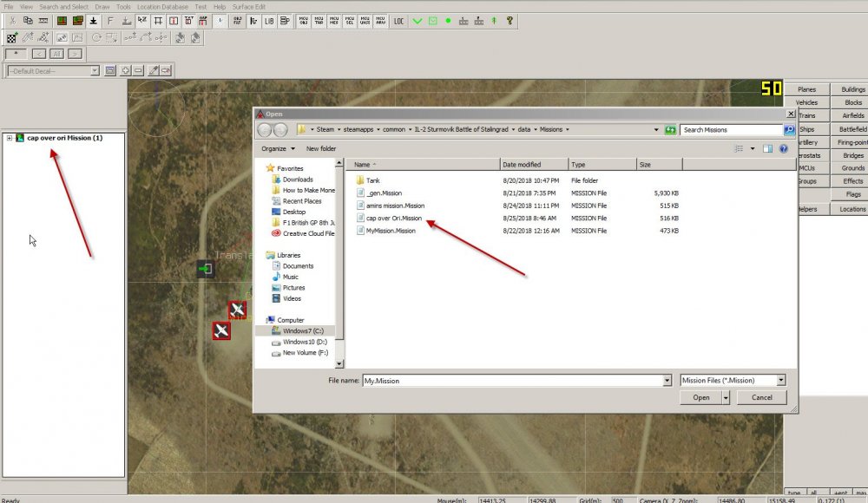Click the green refresh icon in address bar

point(670,129)
